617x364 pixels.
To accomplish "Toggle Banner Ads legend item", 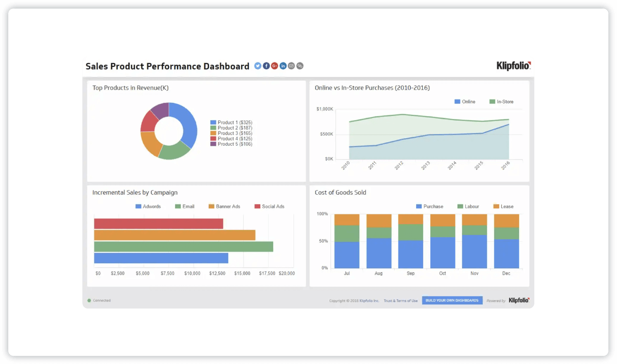I will [x=224, y=207].
